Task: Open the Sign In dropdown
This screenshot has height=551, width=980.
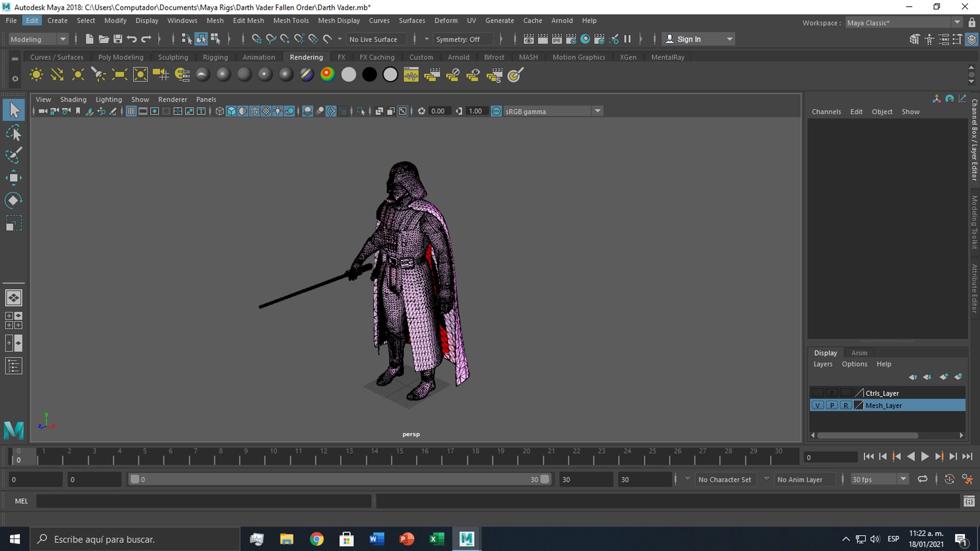Action: (x=699, y=39)
